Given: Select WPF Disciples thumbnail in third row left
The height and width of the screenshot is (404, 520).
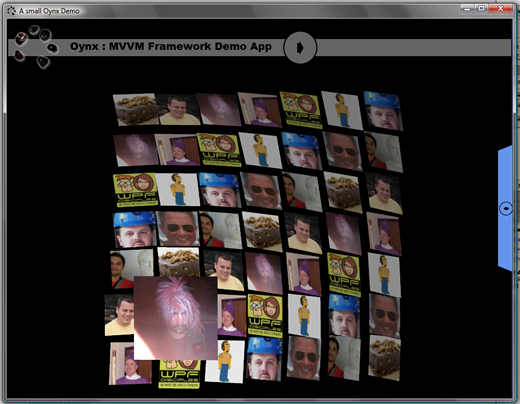Looking at the screenshot, I should pos(135,190).
